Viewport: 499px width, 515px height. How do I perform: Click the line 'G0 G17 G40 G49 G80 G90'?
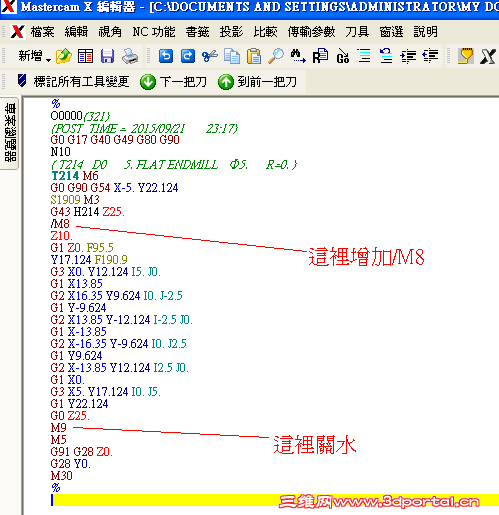pos(115,140)
